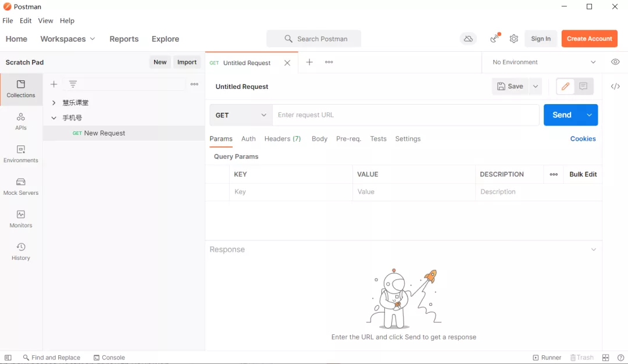The image size is (628, 364).
Task: Open the Runner
Action: 547,358
